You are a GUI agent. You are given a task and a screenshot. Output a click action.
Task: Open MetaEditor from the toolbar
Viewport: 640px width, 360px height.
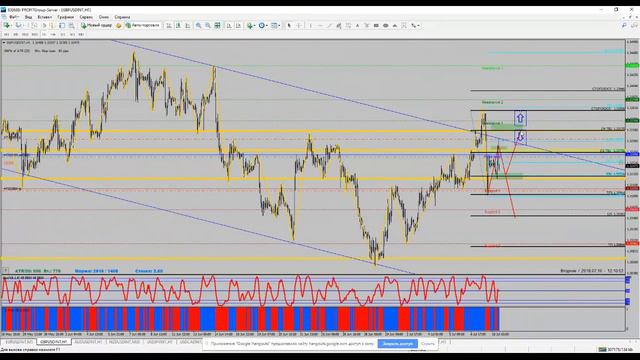coord(118,25)
